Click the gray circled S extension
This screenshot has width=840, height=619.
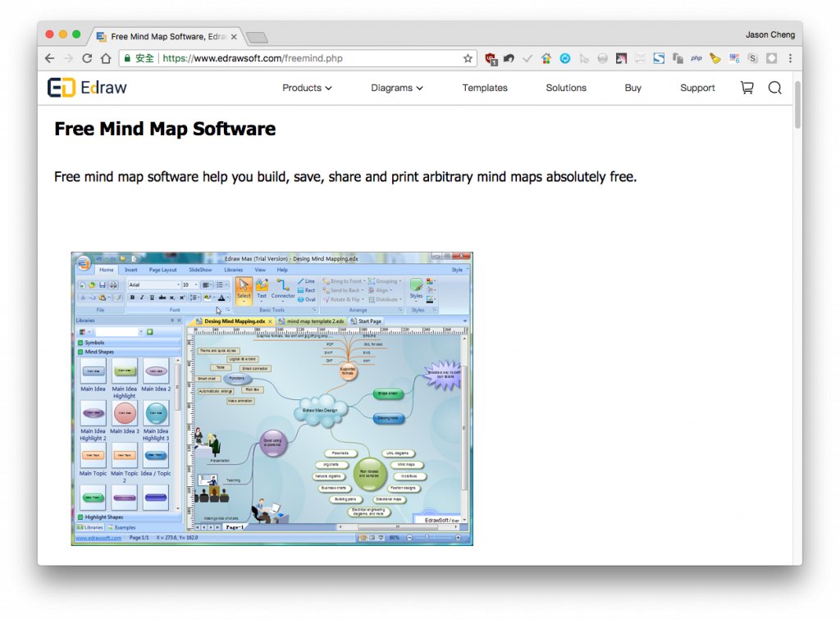click(753, 58)
